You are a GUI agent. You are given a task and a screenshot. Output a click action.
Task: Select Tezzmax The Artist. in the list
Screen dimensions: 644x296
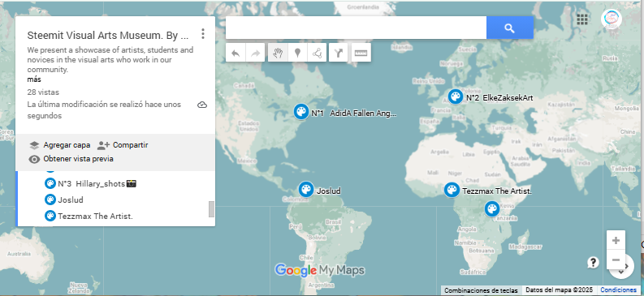[95, 216]
